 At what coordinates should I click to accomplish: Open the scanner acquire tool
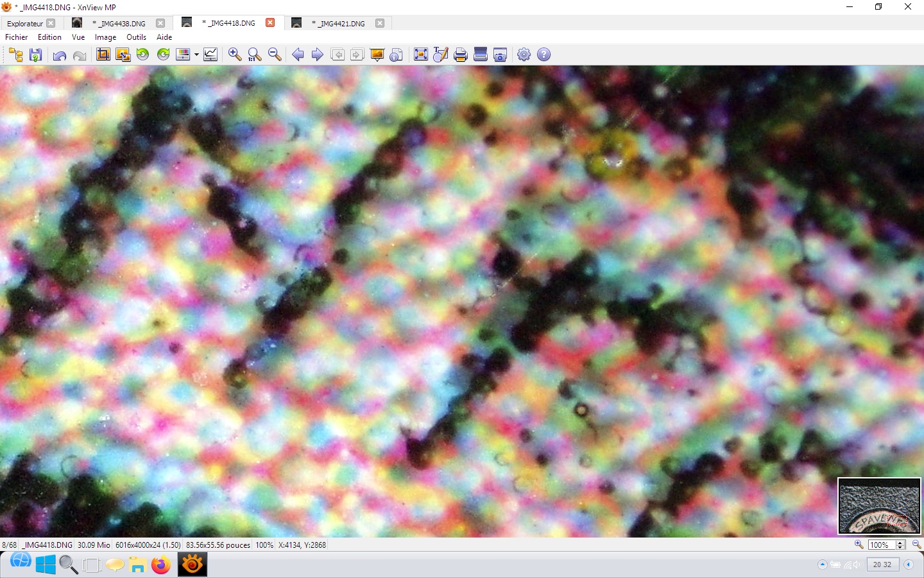[x=481, y=55]
